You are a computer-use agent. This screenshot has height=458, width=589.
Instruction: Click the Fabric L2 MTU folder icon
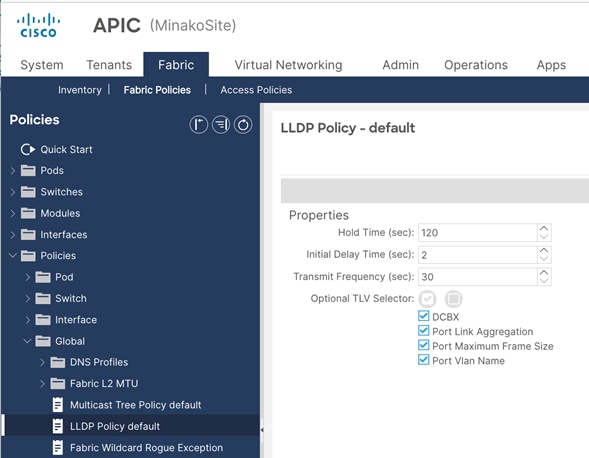[58, 384]
